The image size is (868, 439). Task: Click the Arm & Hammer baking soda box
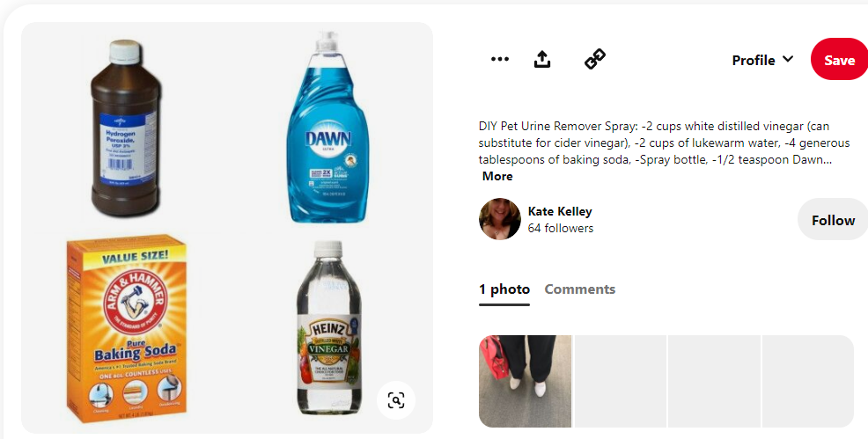point(127,329)
